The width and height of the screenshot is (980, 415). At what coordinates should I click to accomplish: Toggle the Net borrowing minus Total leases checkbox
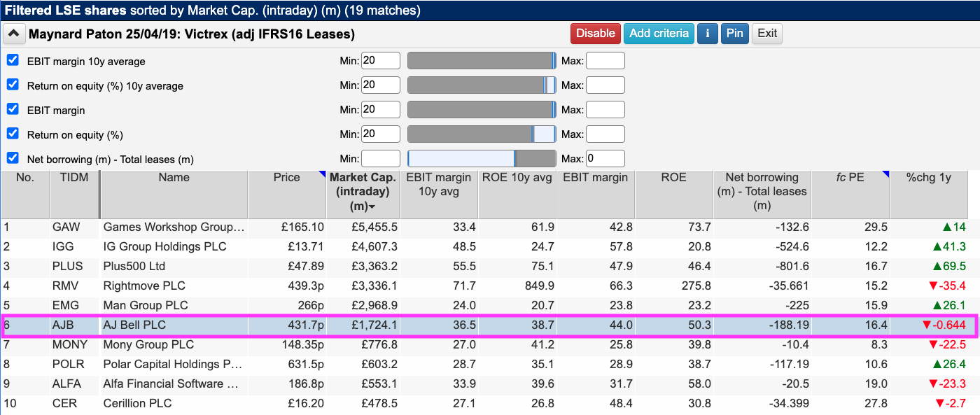click(x=13, y=158)
